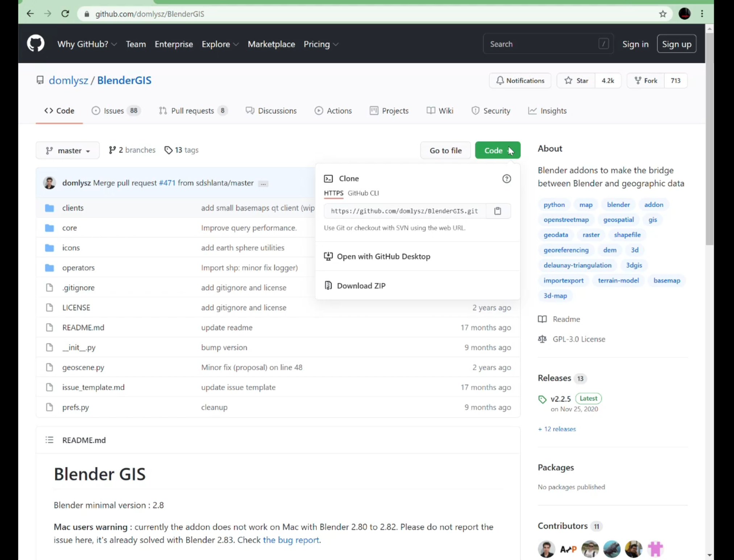Click the Clone help question-mark icon
734x560 pixels.
tap(506, 179)
